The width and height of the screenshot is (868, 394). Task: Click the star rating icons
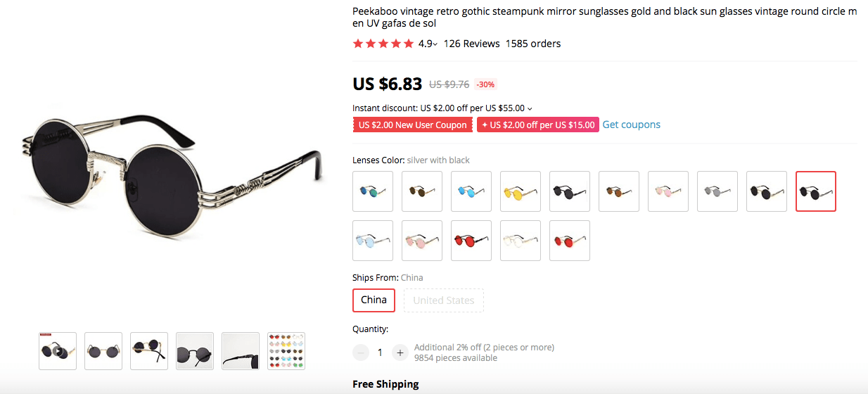(383, 44)
